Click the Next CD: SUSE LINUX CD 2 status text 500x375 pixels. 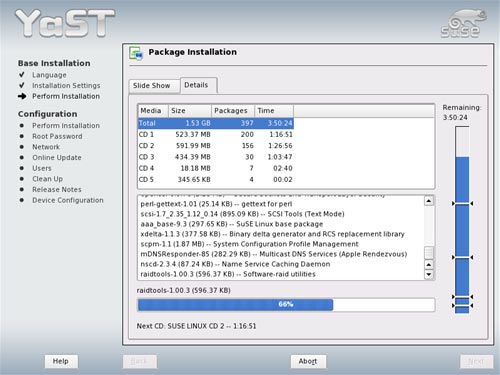(x=197, y=326)
